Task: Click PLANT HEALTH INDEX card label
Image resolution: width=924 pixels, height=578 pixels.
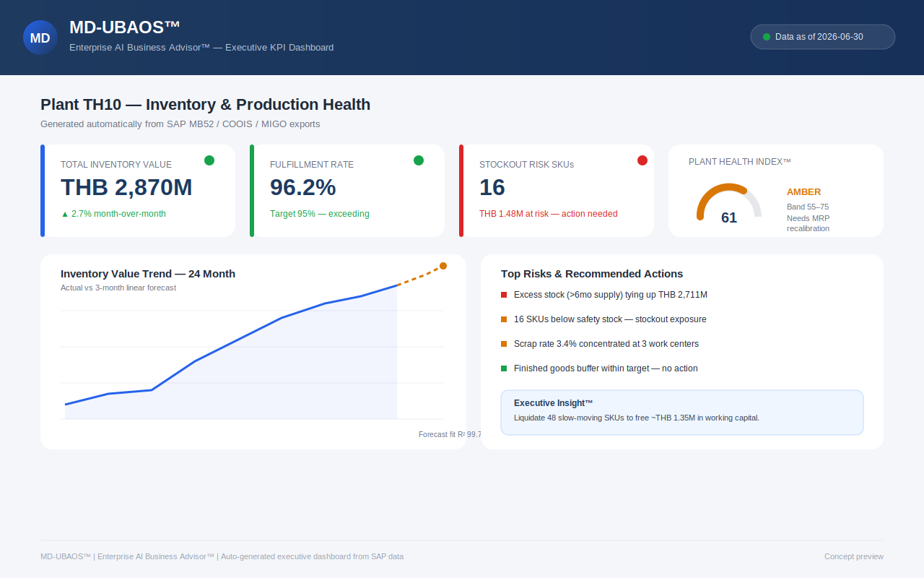Action: 740,162
